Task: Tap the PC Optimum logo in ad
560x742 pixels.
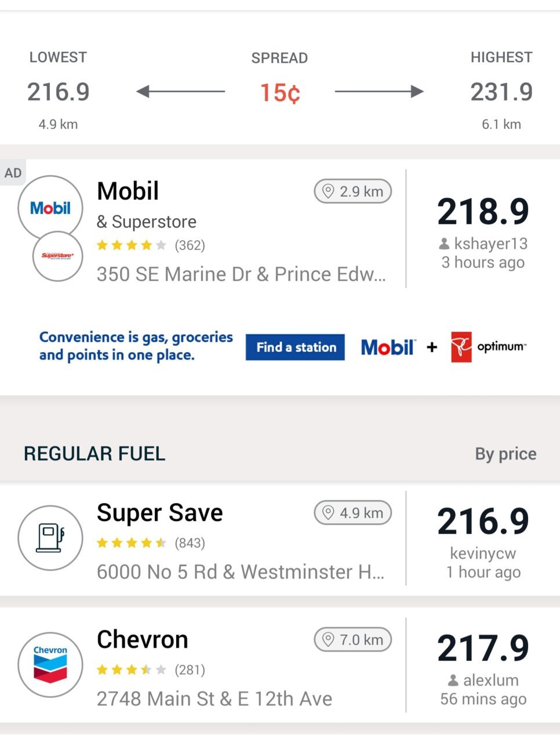Action: pos(489,347)
